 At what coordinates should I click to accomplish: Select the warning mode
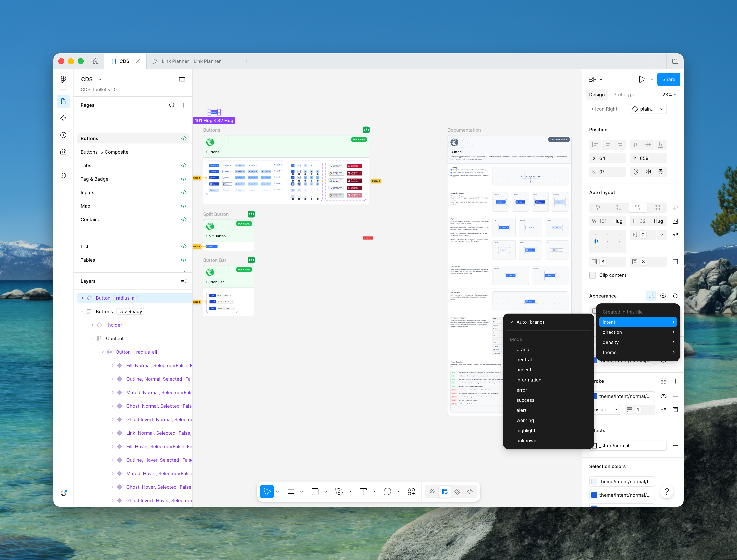tap(525, 420)
